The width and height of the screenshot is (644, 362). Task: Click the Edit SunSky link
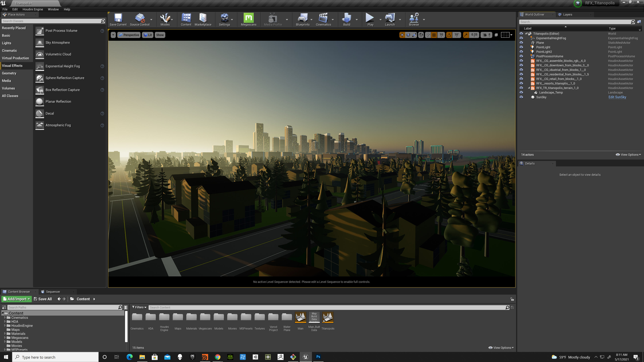[617, 97]
